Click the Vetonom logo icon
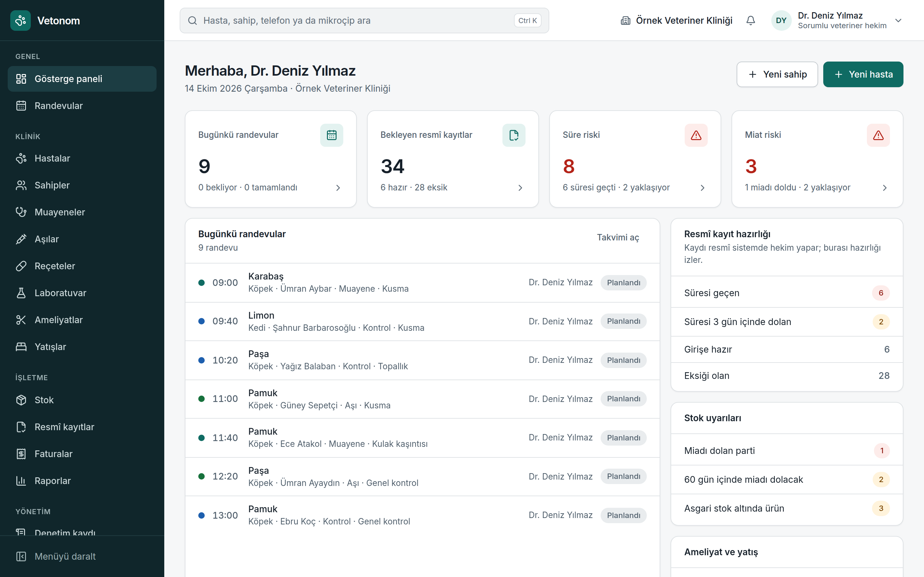Viewport: 924px width, 577px height. (21, 21)
